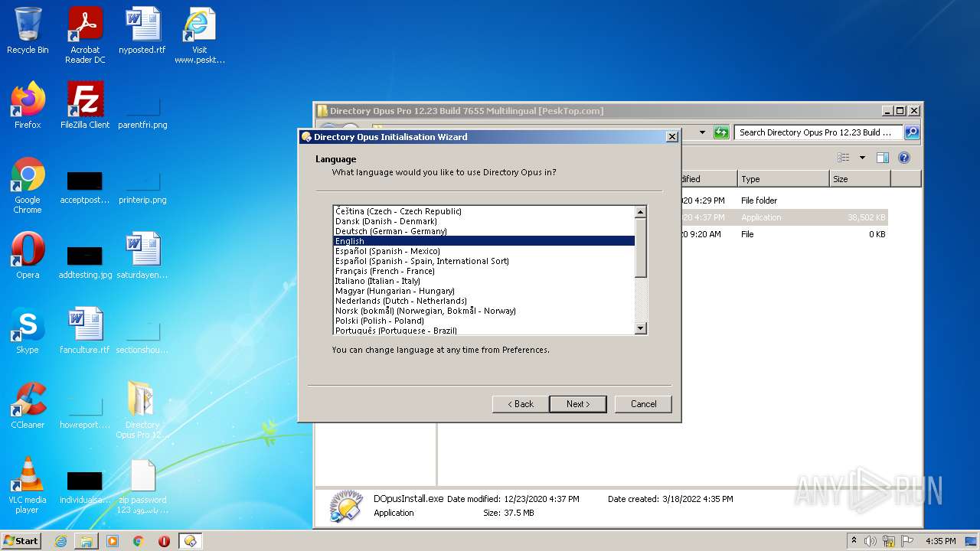Launch the Skype desktop icon

point(28,331)
